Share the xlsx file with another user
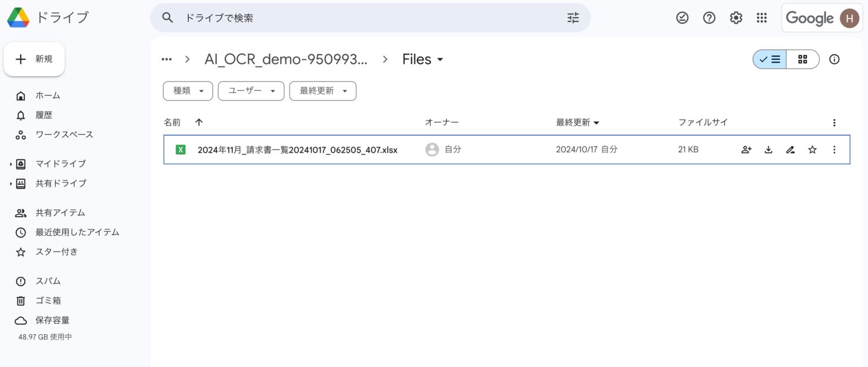Image resolution: width=868 pixels, height=367 pixels. (746, 149)
